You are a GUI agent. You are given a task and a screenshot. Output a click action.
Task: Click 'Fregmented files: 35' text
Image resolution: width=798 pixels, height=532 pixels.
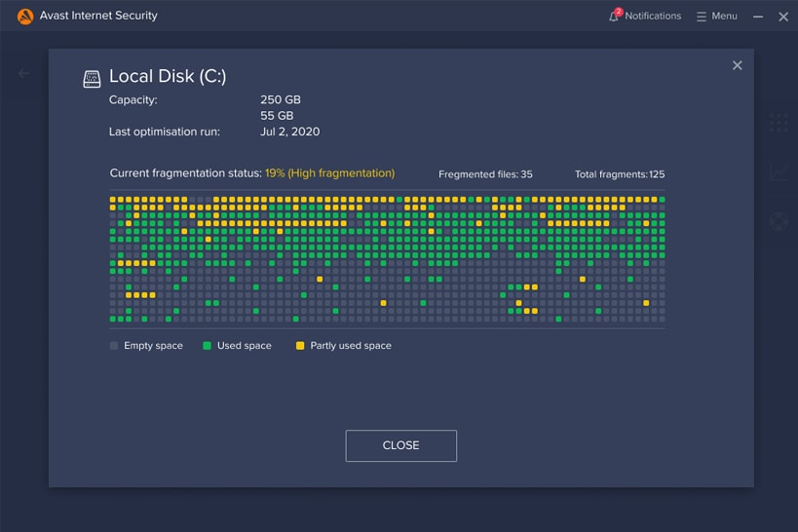pos(485,174)
